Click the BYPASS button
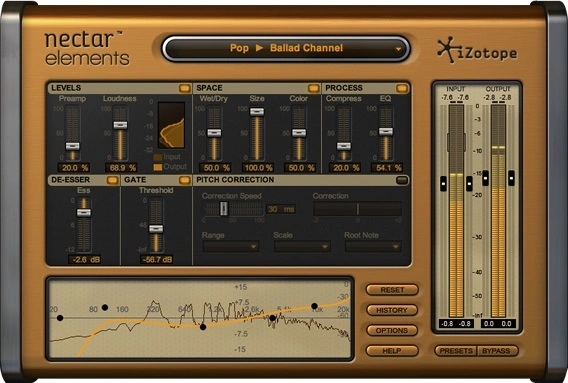The image size is (568, 383). pyautogui.click(x=497, y=351)
